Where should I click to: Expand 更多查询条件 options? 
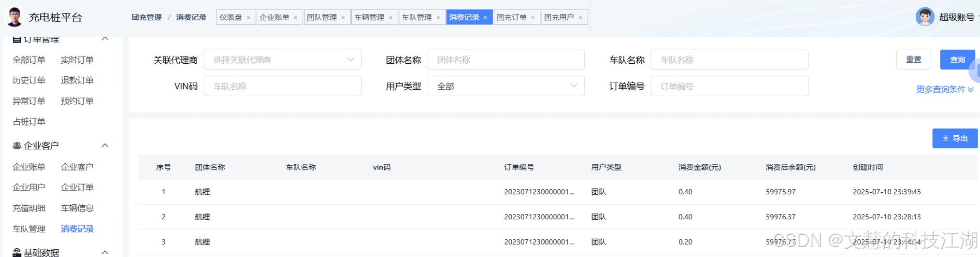point(945,89)
